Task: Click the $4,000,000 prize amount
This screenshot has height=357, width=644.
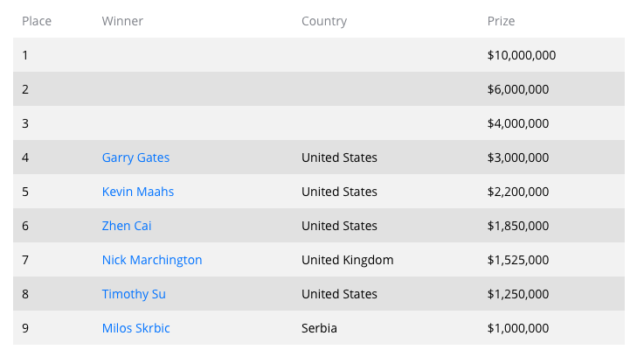Action: (518, 123)
